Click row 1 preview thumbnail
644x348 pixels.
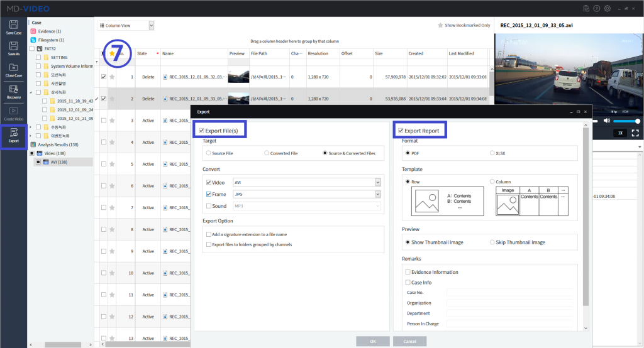tap(238, 77)
